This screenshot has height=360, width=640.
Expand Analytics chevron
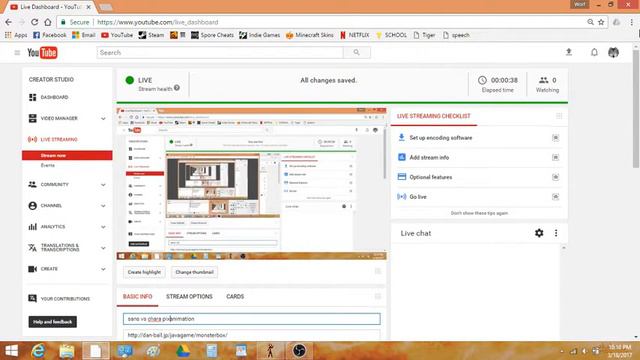103,227
